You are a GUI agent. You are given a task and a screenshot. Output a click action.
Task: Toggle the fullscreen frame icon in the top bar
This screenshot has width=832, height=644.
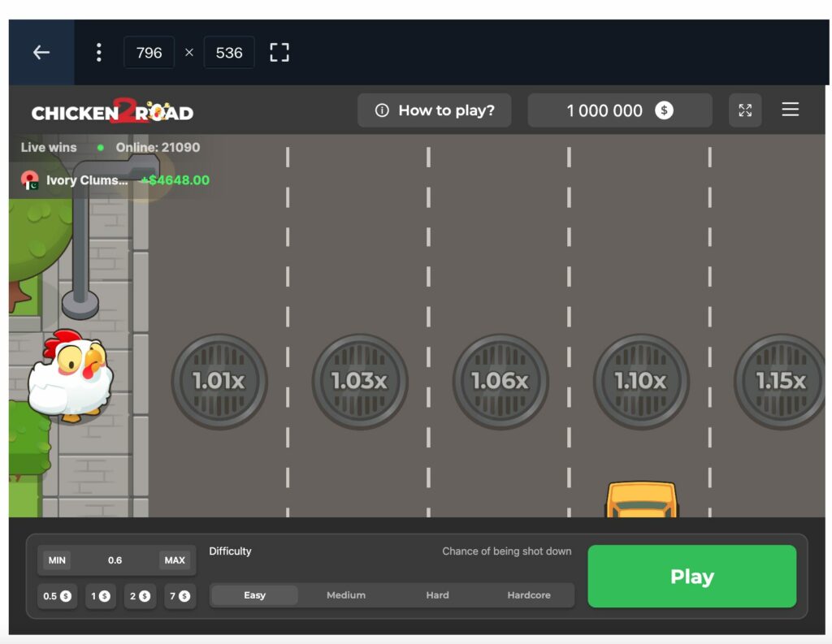pyautogui.click(x=279, y=53)
